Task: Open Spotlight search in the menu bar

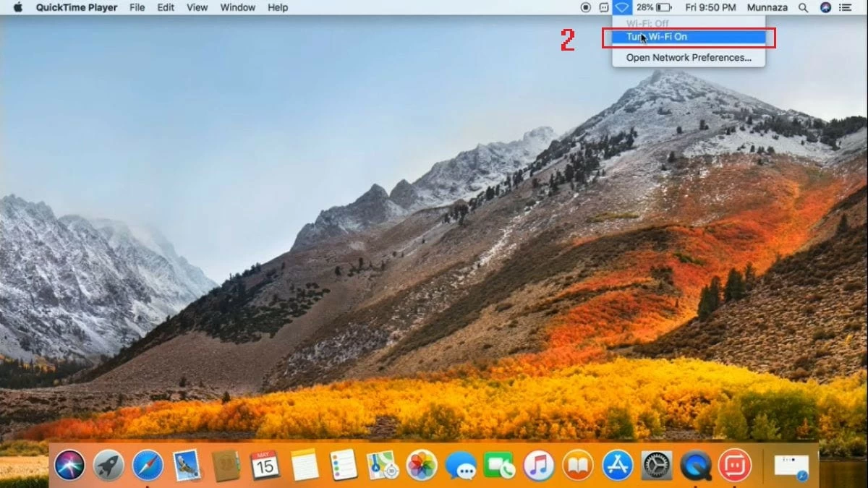Action: [803, 7]
